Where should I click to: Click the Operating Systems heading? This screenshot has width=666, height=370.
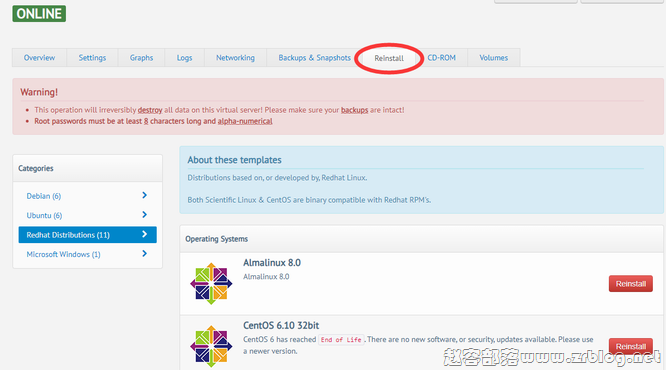tap(217, 239)
